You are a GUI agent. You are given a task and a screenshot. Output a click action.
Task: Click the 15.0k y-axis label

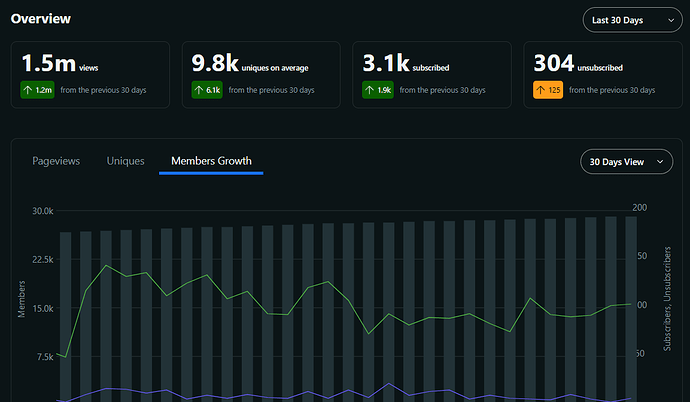tap(43, 308)
